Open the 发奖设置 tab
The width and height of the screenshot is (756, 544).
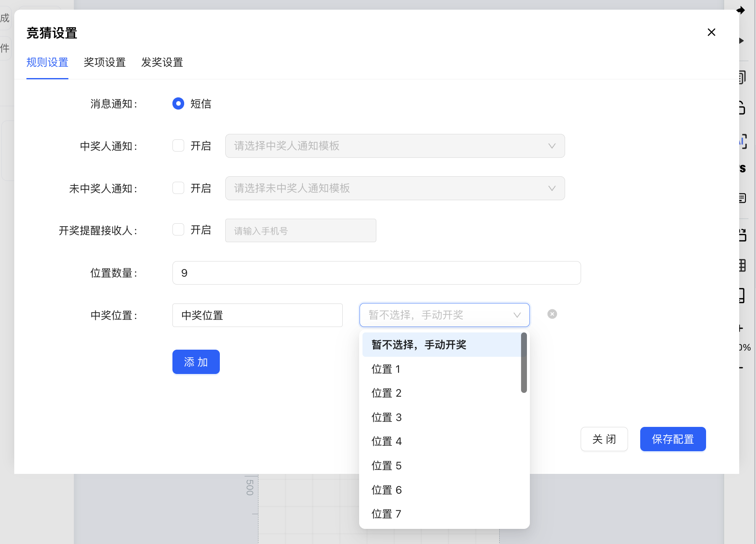point(162,63)
